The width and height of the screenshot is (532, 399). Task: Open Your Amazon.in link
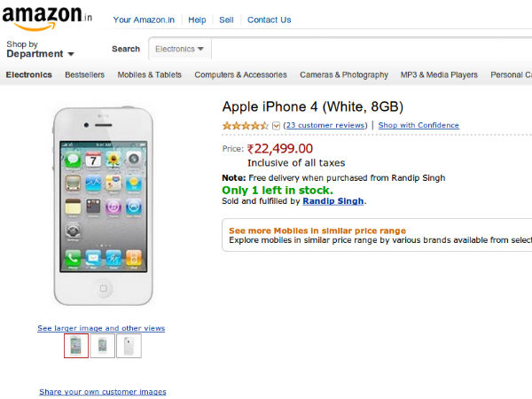(145, 20)
